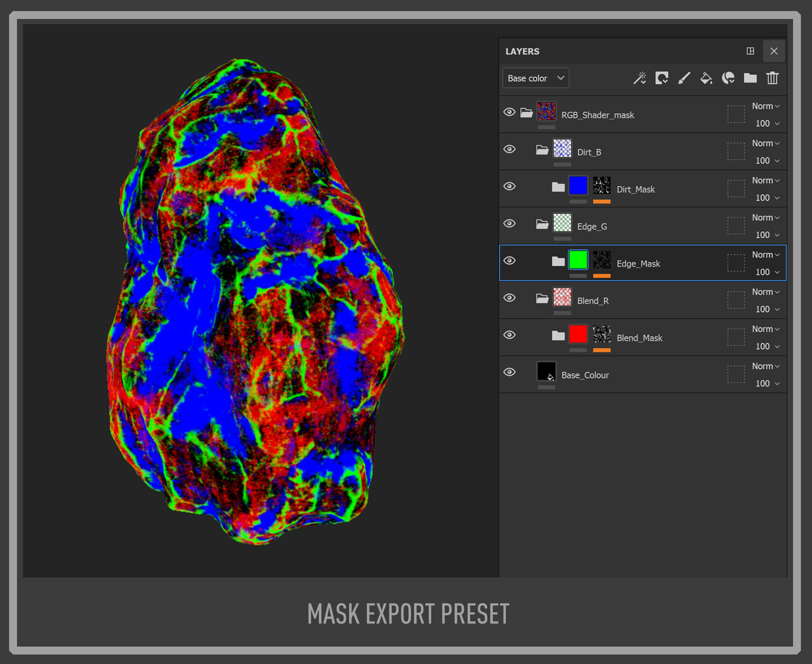Collapse the Blend_R open folder icon

pos(542,298)
